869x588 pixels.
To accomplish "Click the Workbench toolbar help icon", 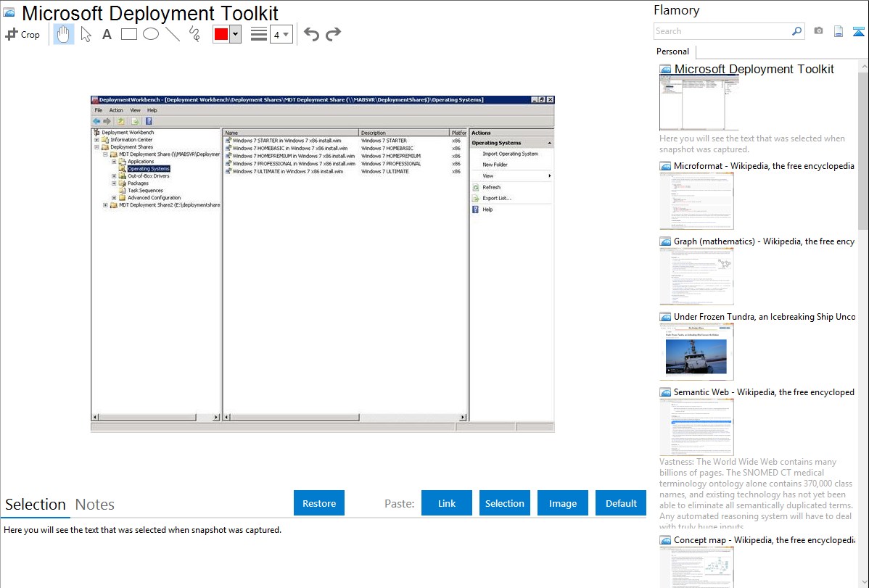I will 149,121.
